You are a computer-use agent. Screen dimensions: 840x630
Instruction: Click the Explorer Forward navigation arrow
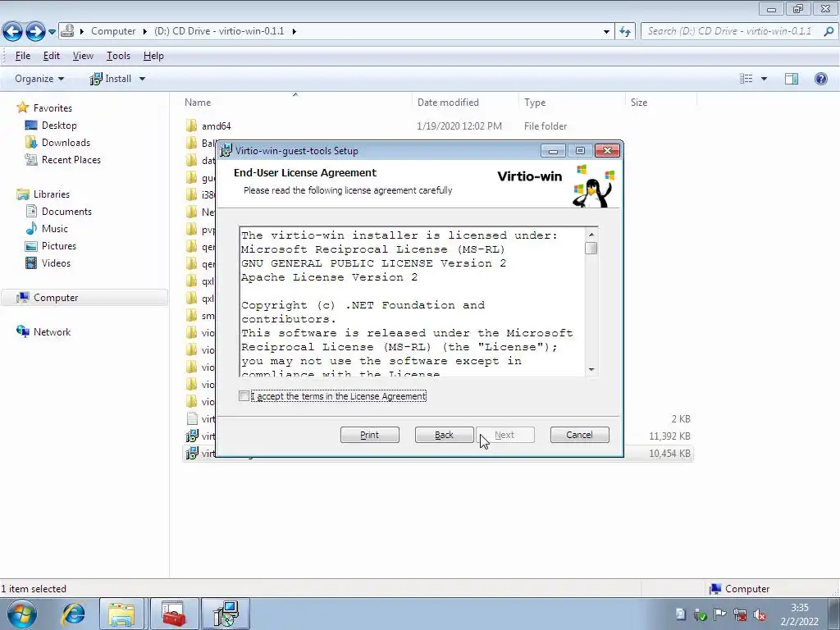point(35,32)
